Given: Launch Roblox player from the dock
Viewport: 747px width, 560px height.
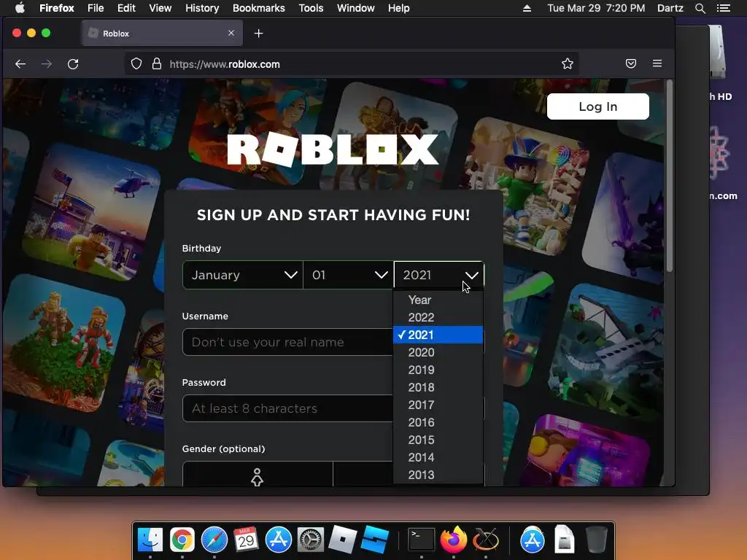Looking at the screenshot, I should [343, 539].
